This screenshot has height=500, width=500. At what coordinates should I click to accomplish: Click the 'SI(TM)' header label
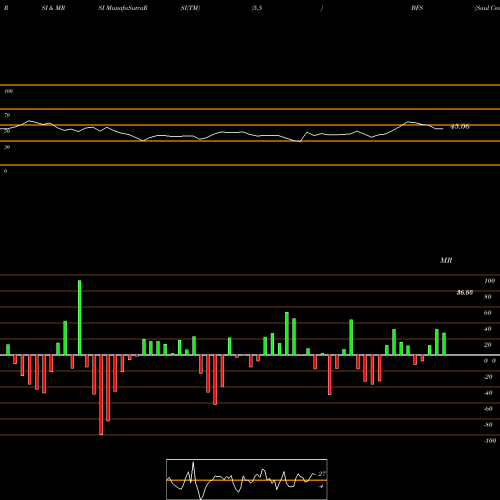[x=190, y=8]
